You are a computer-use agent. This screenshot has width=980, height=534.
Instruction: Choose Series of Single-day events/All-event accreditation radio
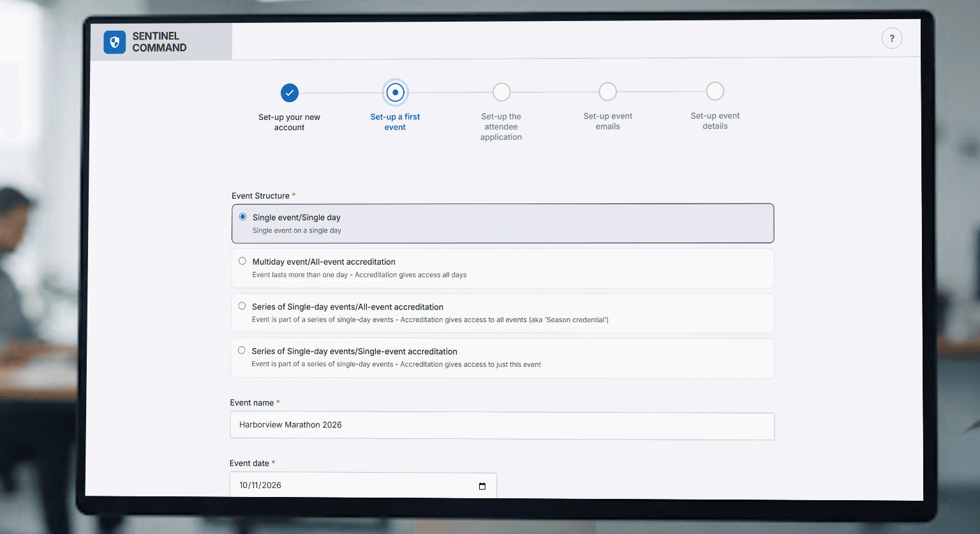pos(242,306)
